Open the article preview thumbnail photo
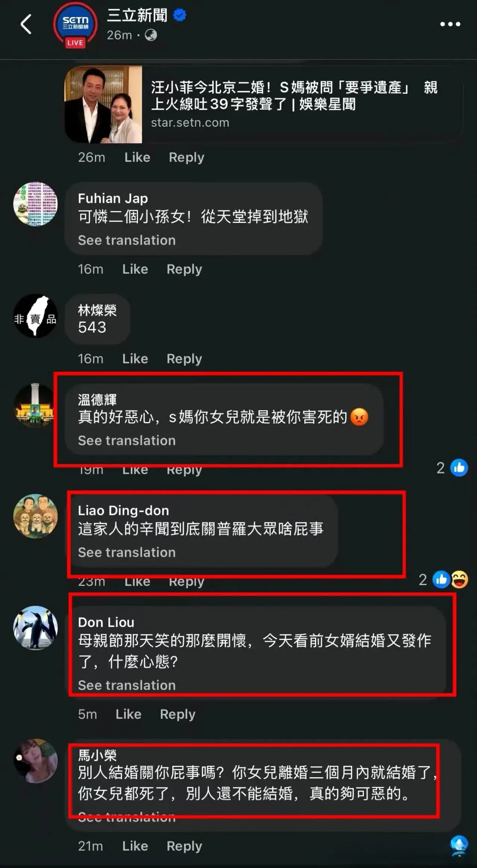This screenshot has width=477, height=868. point(103,104)
